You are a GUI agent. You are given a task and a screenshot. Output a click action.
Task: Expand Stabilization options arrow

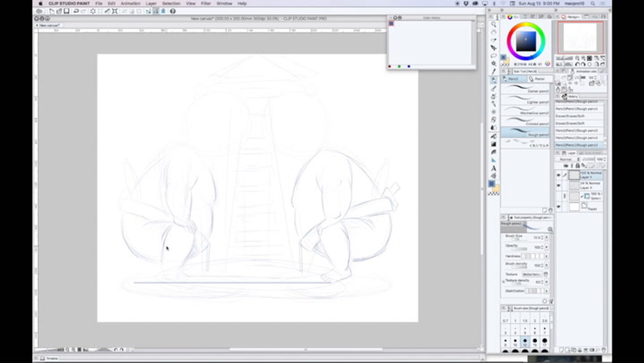click(546, 291)
